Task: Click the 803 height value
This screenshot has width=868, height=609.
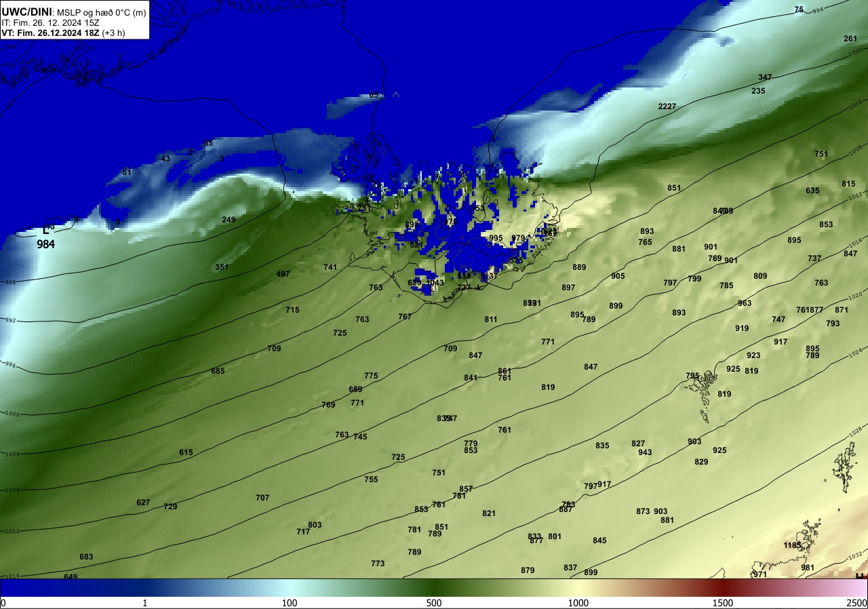Action: pos(315,525)
